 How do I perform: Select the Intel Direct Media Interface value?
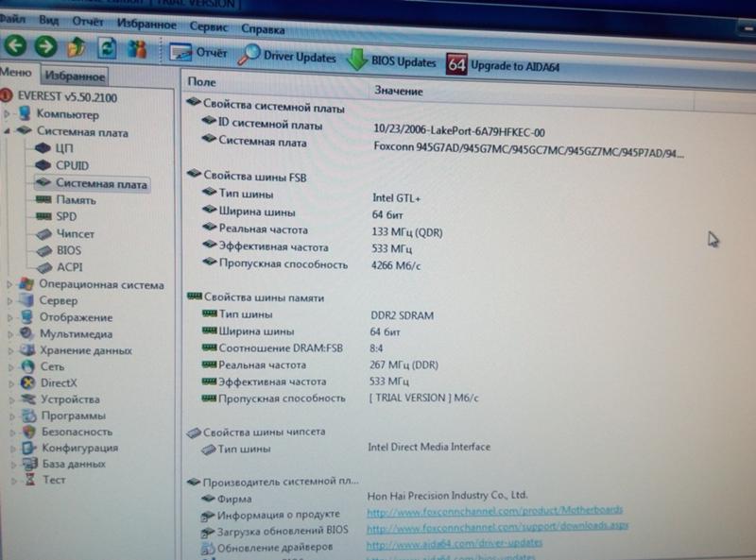(x=429, y=447)
